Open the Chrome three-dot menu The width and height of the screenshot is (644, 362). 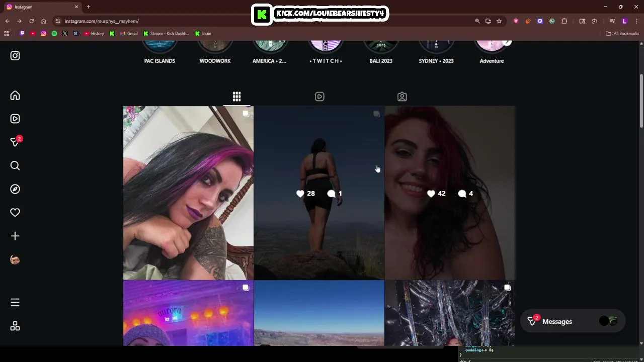pos(636,21)
